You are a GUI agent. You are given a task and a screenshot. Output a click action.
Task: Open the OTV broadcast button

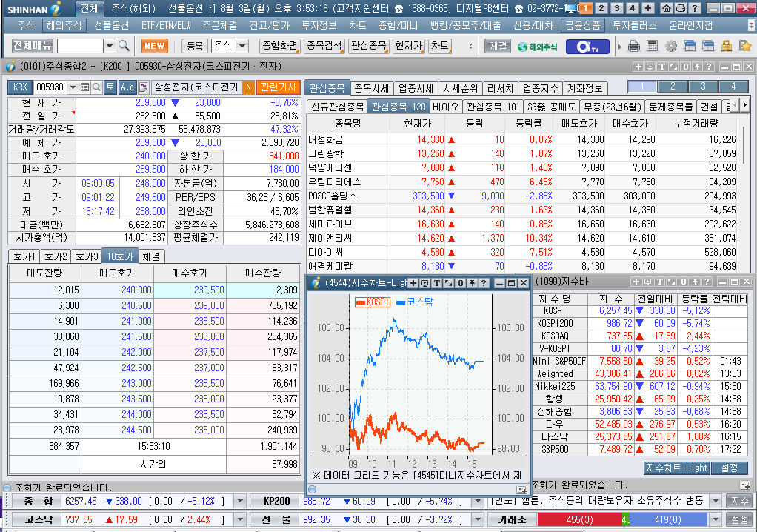point(588,47)
